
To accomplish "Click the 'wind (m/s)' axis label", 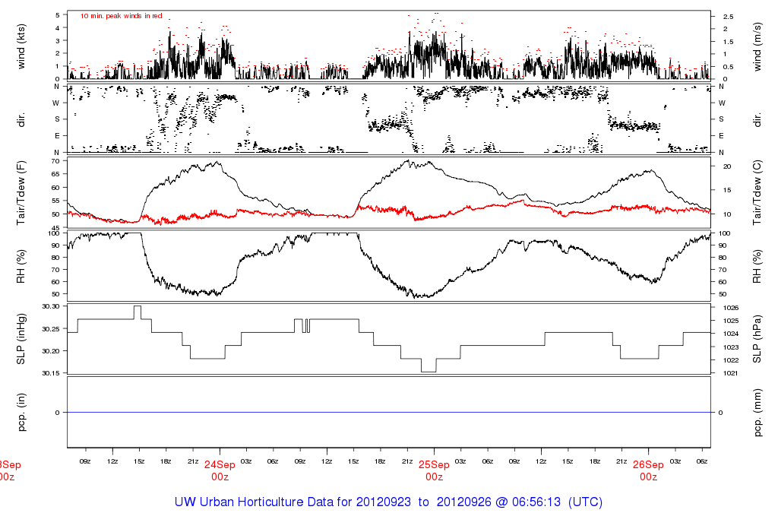I will click(757, 46).
